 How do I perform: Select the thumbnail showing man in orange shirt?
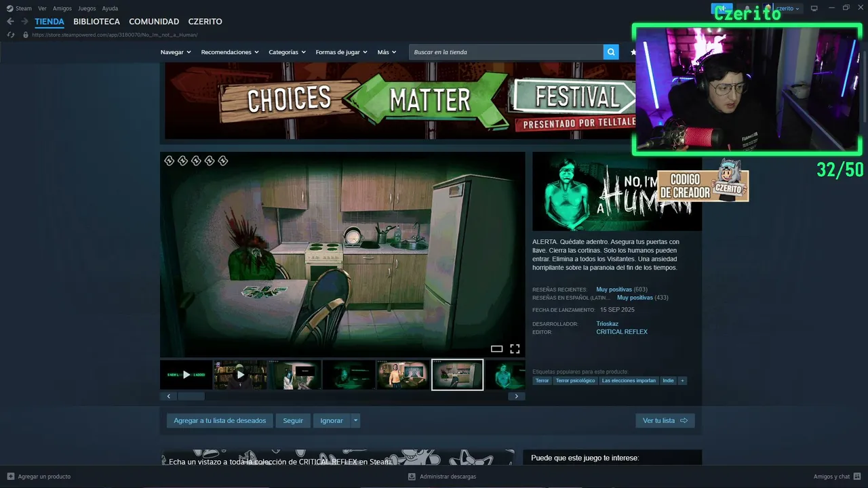403,375
